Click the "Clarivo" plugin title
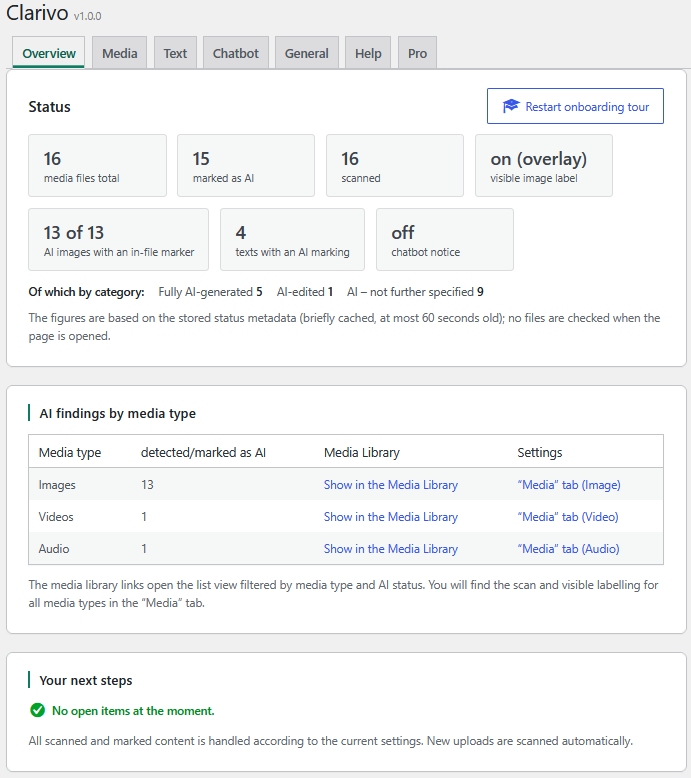Screen dimensions: 691x778 37,12
